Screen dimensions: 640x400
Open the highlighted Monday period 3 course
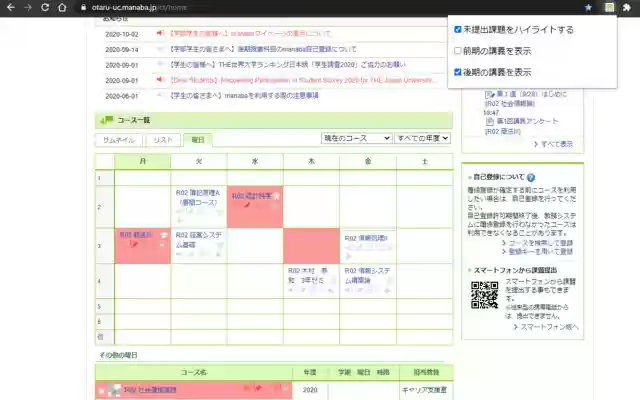[136, 235]
